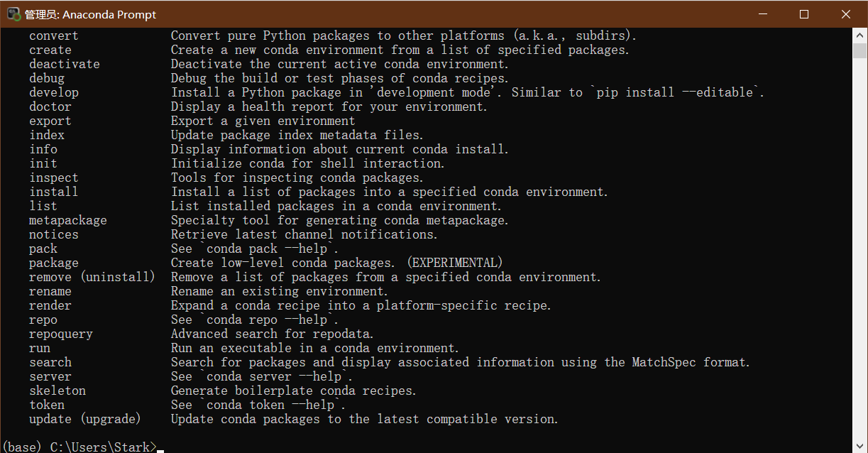Click the 'search' command name
This screenshot has height=453, width=868.
tap(50, 362)
